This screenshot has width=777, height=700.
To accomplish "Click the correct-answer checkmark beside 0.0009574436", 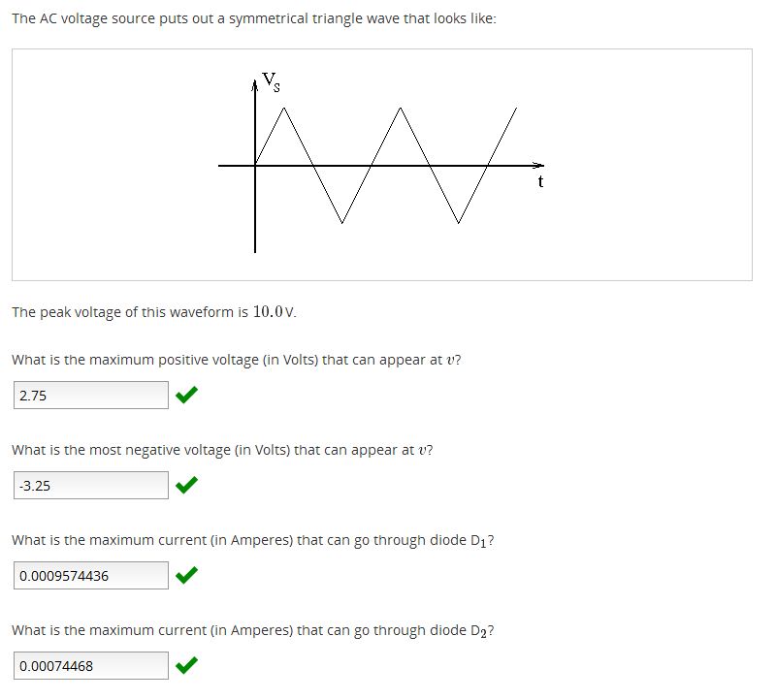I will 187,576.
